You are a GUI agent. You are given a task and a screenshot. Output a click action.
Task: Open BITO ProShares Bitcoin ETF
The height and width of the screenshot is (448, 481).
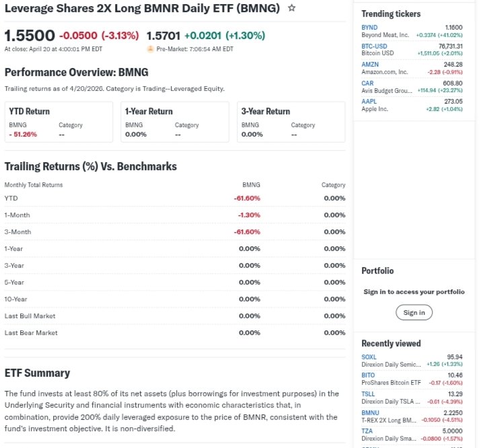tap(369, 375)
